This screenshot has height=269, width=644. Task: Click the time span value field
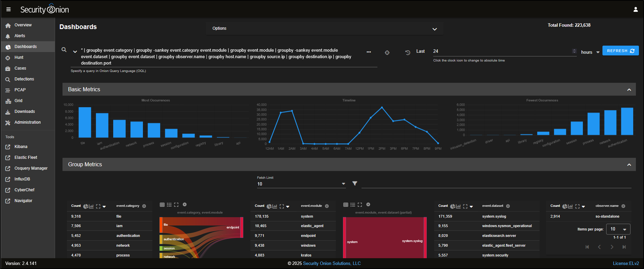501,51
